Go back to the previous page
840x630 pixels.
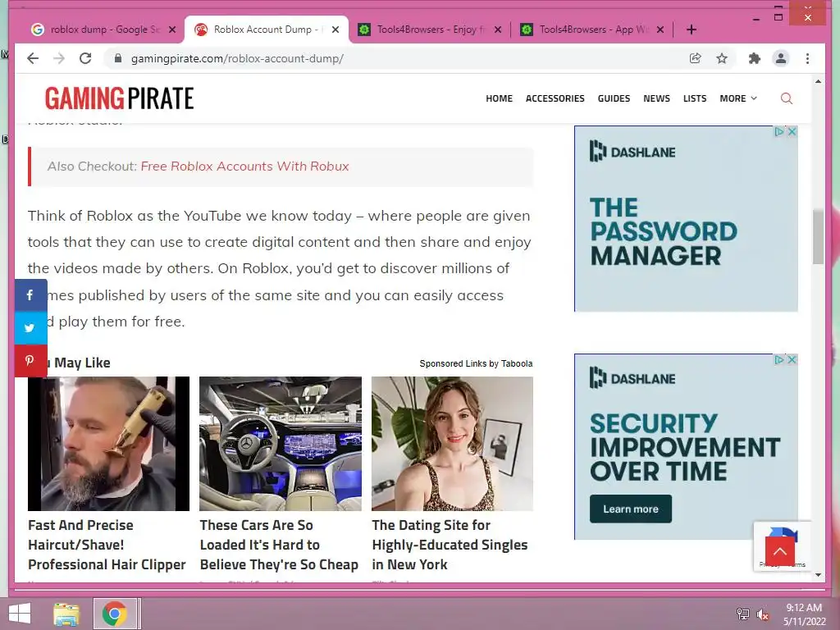(33, 58)
